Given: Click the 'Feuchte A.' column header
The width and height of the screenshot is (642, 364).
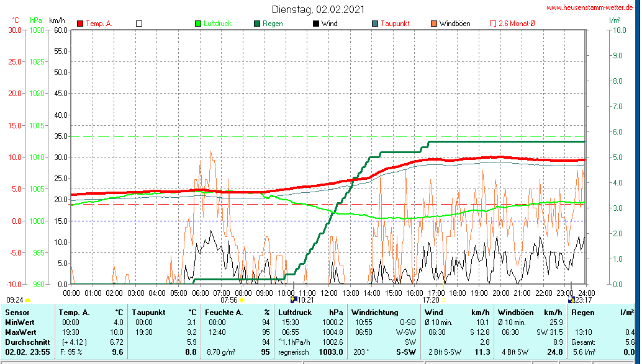Looking at the screenshot, I should [224, 313].
